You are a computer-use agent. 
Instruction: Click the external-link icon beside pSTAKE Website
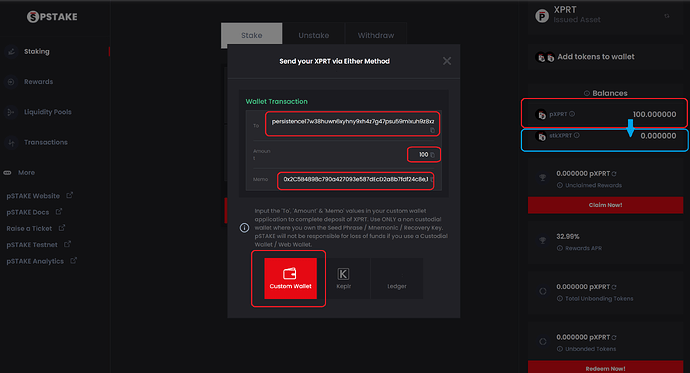pos(69,195)
